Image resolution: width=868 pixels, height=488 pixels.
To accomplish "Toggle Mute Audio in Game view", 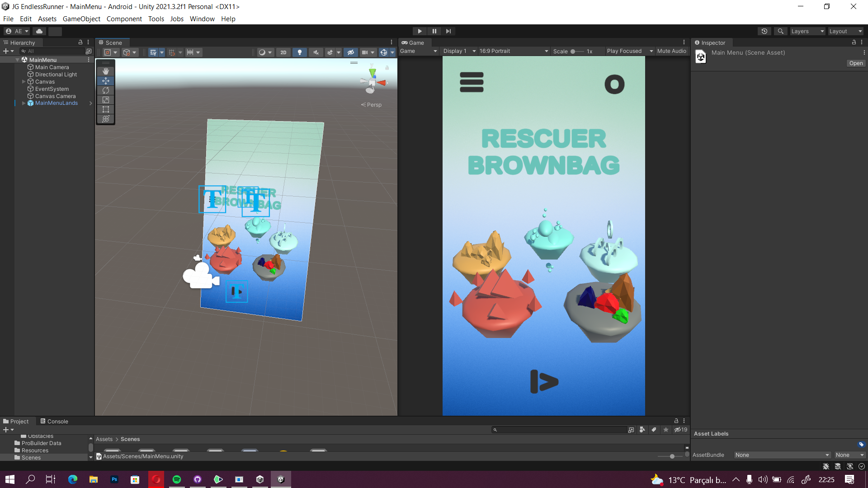I will click(x=671, y=51).
